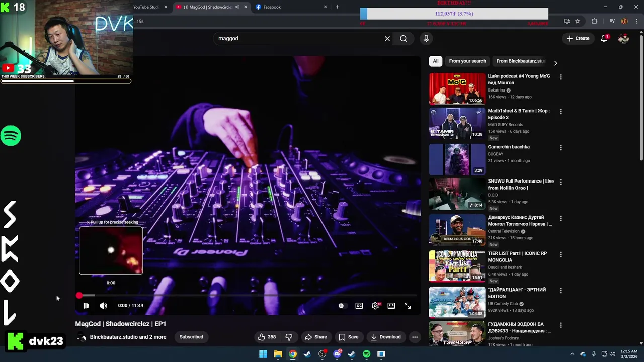Viewport: 644px width, 362px height.
Task: Open the Create menu
Action: (578, 38)
